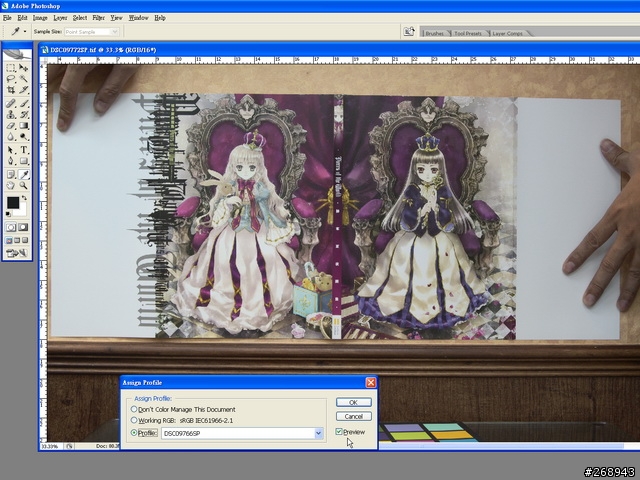
Task: Swap foreground and background colors
Action: 24,198
